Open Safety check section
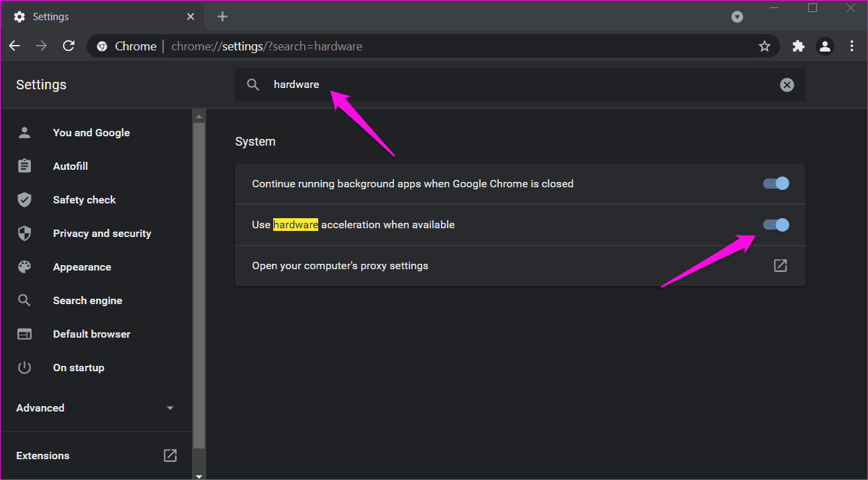Image resolution: width=868 pixels, height=480 pixels. [85, 199]
